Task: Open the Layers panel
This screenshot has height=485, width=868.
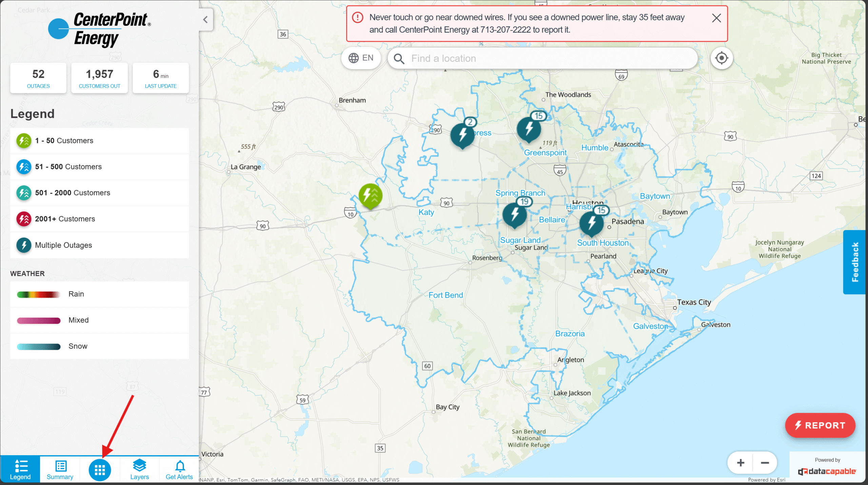Action: (139, 469)
